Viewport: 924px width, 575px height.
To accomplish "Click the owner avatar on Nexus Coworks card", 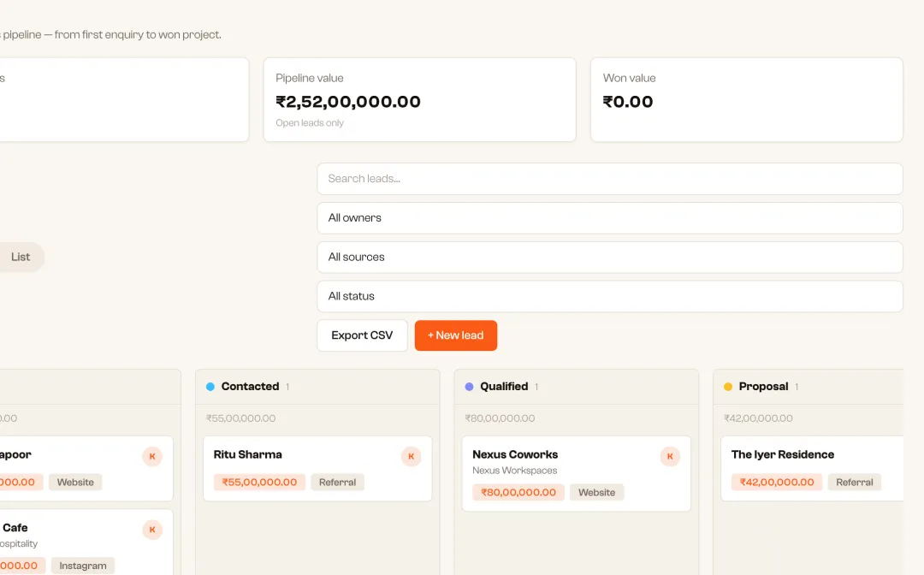I will [x=670, y=456].
